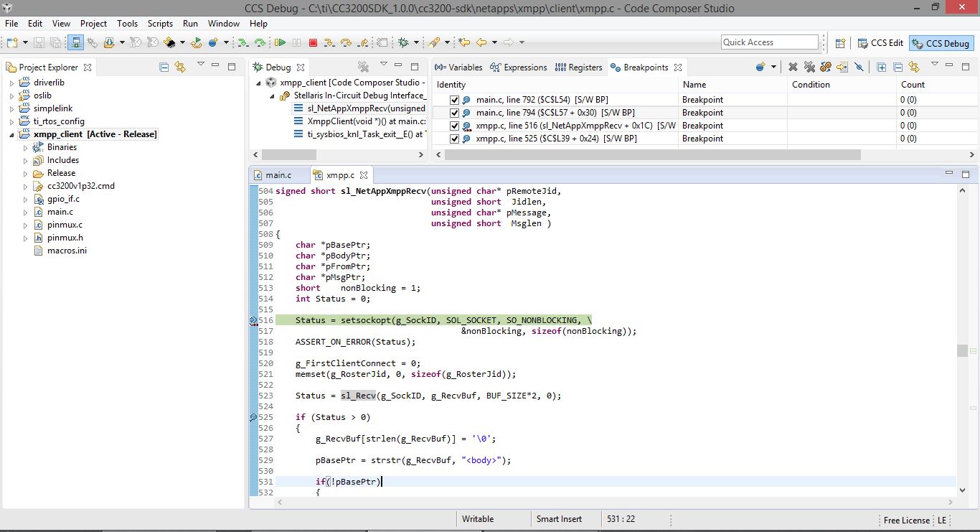This screenshot has height=532, width=980.
Task: Expand the Includes folder
Action: click(x=25, y=161)
